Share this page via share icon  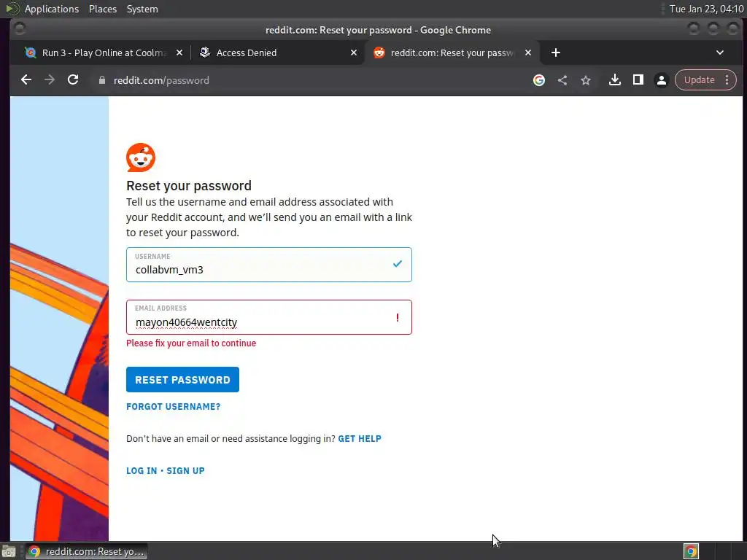562,80
